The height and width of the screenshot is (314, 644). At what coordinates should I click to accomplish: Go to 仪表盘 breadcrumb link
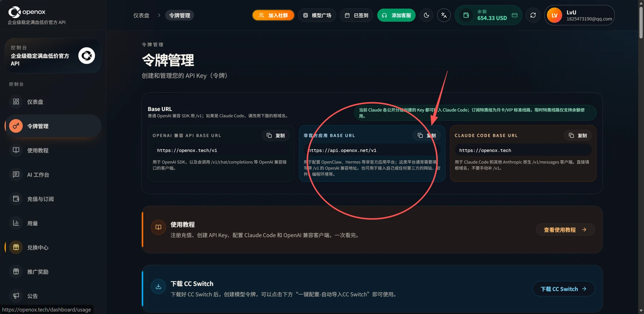[x=141, y=15]
